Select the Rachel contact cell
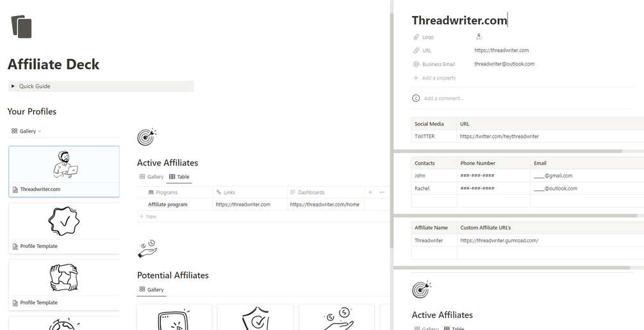644x330 pixels. (434, 188)
